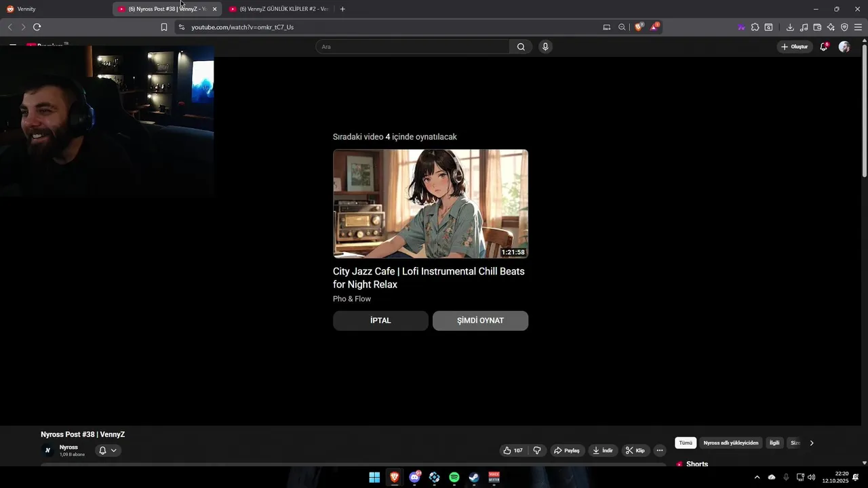Open Brave Wallet icon
The height and width of the screenshot is (488, 868).
click(x=817, y=27)
